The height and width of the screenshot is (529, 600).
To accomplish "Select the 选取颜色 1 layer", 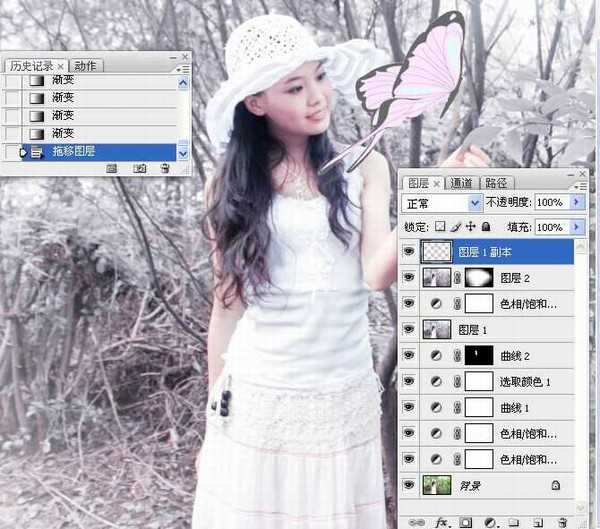I will (x=525, y=381).
